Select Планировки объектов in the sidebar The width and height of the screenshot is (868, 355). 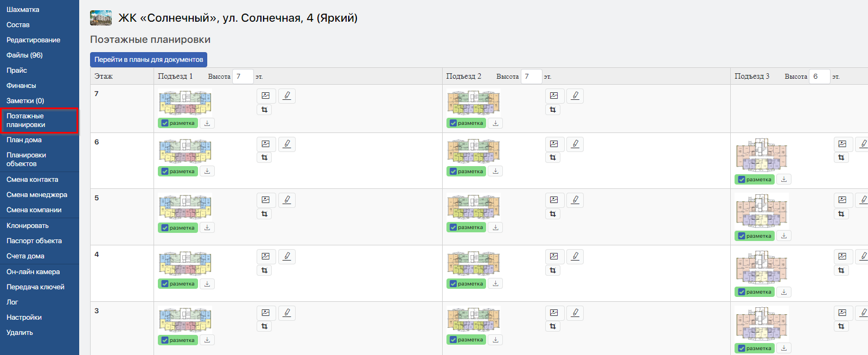point(26,160)
